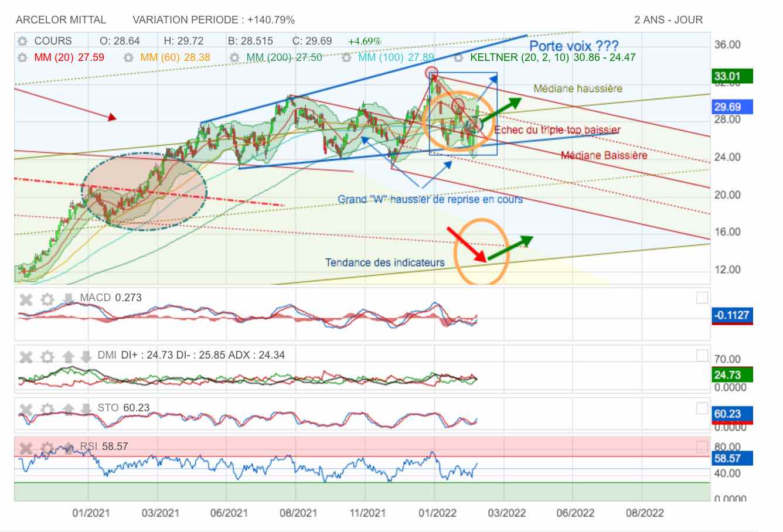Image resolution: width=783 pixels, height=532 pixels.
Task: Click the RSI 58.57 label
Action: click(104, 446)
